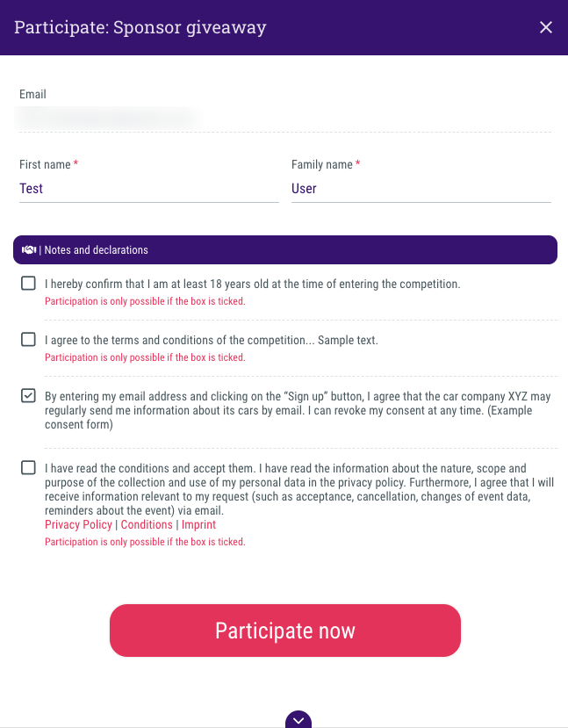The height and width of the screenshot is (728, 568).
Task: Open the Conditions link
Action: pyautogui.click(x=146, y=524)
